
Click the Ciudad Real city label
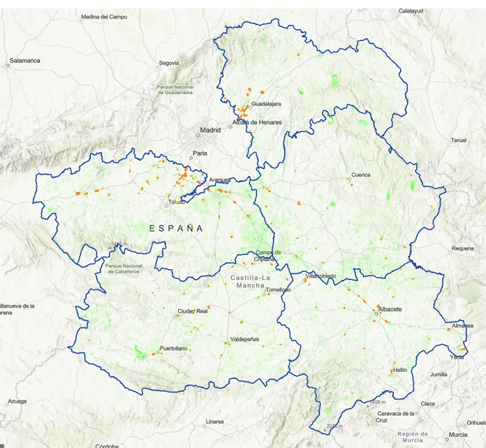(193, 311)
